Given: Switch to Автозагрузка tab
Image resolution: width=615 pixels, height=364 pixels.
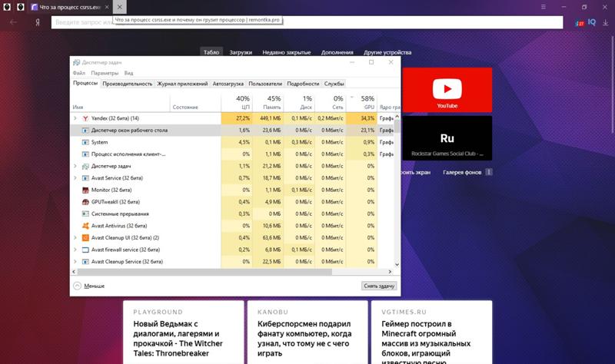Looking at the screenshot, I should 228,84.
